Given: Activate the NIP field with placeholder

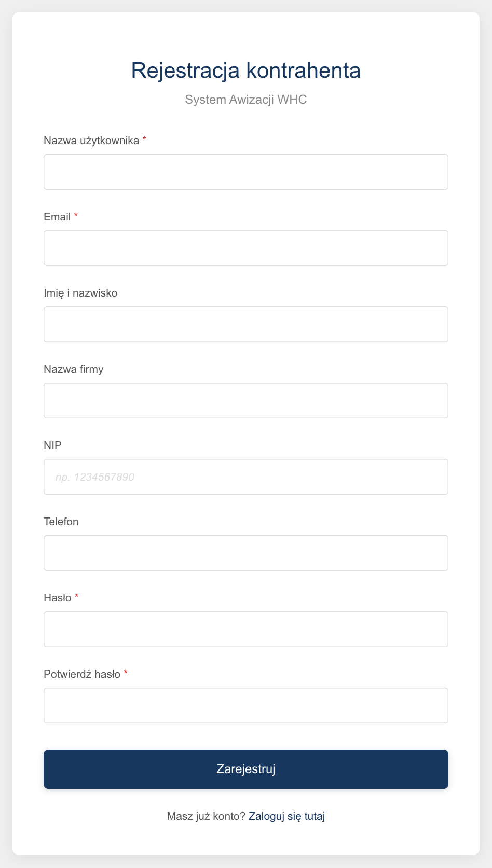Looking at the screenshot, I should pos(246,477).
